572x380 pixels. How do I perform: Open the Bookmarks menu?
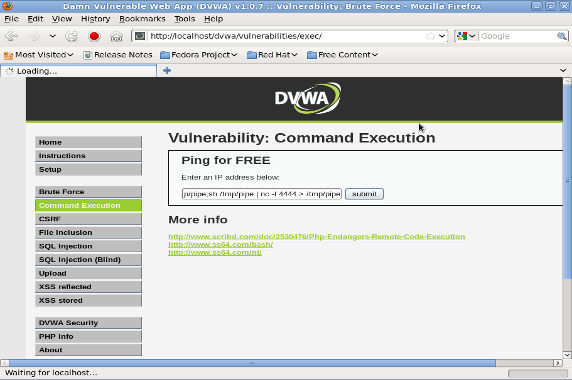point(142,19)
